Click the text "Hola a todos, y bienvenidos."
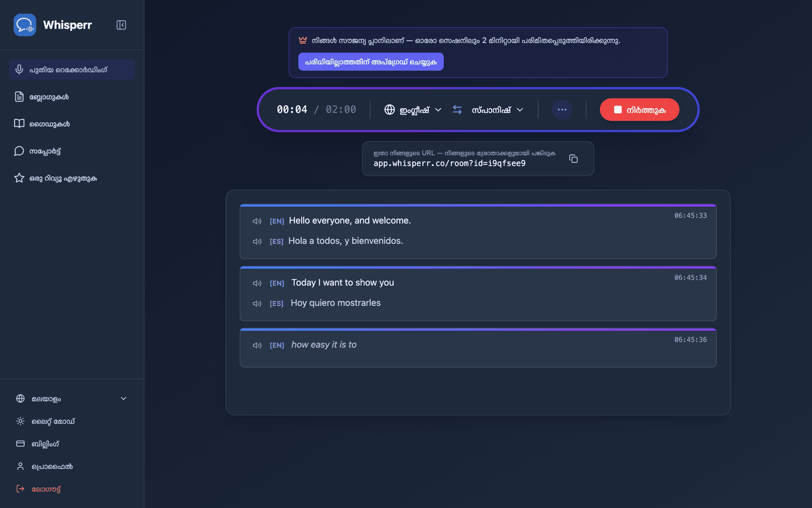The width and height of the screenshot is (812, 508). 346,241
